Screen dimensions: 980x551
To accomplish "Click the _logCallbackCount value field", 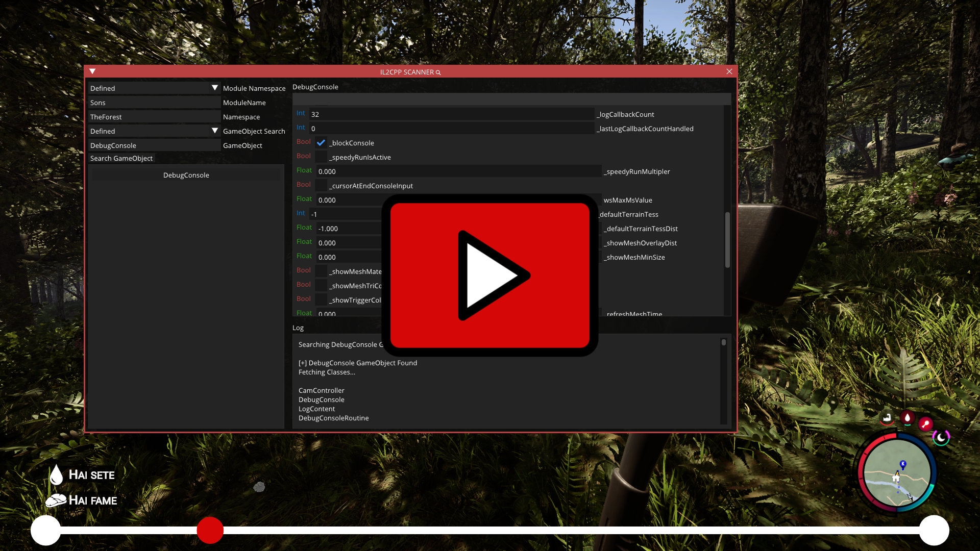I will pos(451,114).
